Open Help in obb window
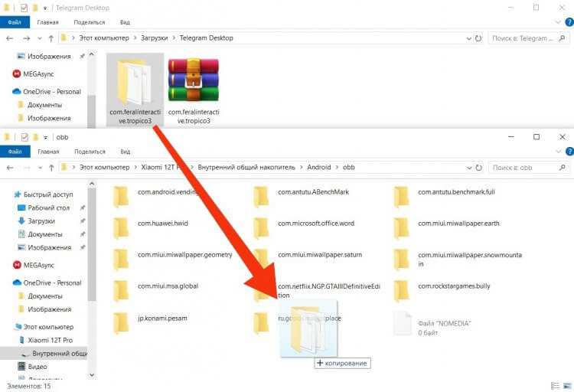Screen dimensions: 574x392 (x=569, y=152)
